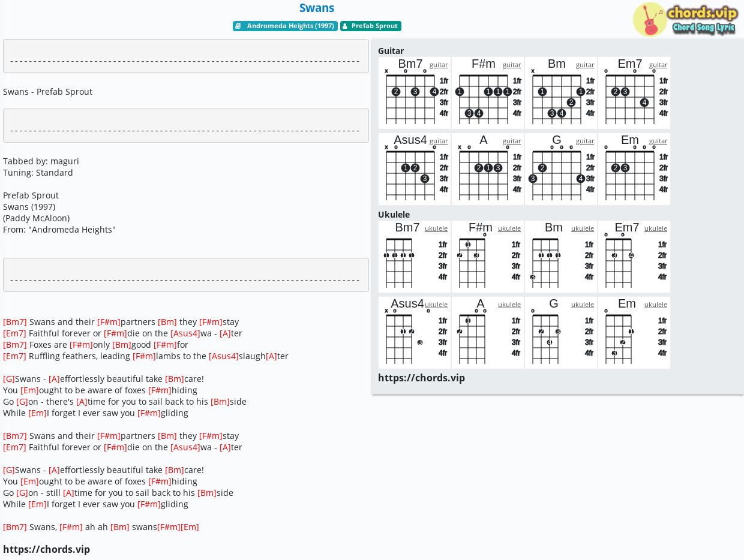
Task: Click the guitar link beside Bm
Action: pos(585,65)
